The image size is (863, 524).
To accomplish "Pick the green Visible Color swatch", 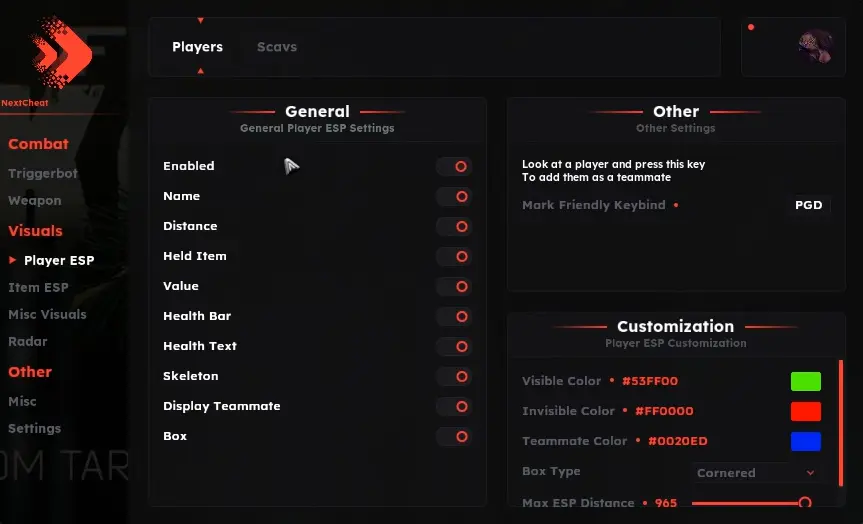I will pyautogui.click(x=805, y=381).
